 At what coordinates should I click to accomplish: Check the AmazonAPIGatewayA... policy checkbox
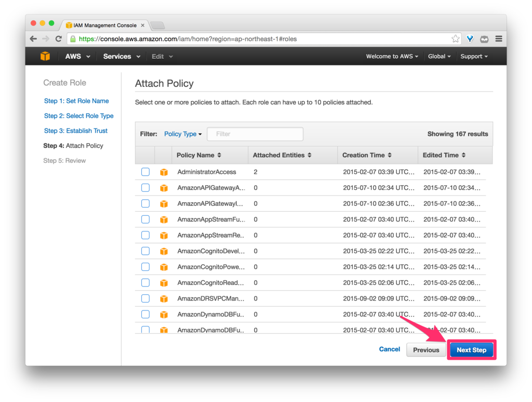(145, 187)
